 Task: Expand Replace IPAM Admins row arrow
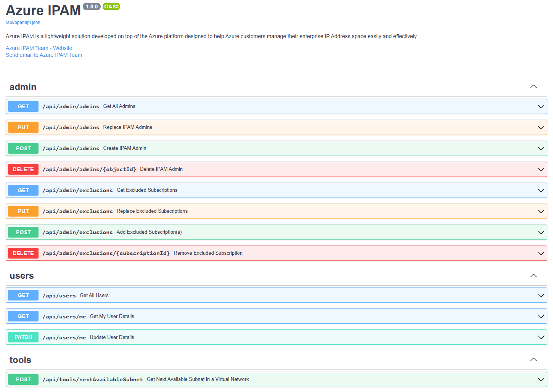[x=541, y=127]
